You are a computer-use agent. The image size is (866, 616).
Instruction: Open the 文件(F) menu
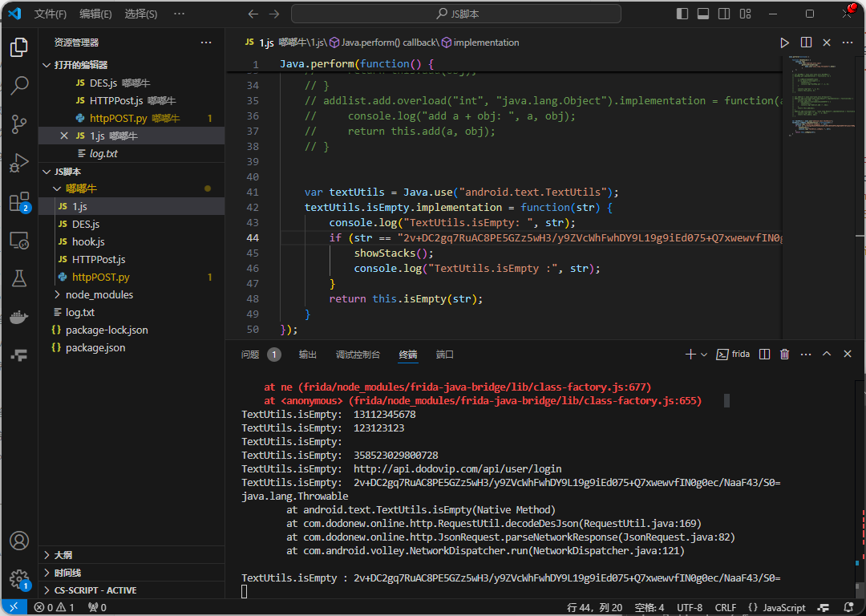pyautogui.click(x=51, y=14)
